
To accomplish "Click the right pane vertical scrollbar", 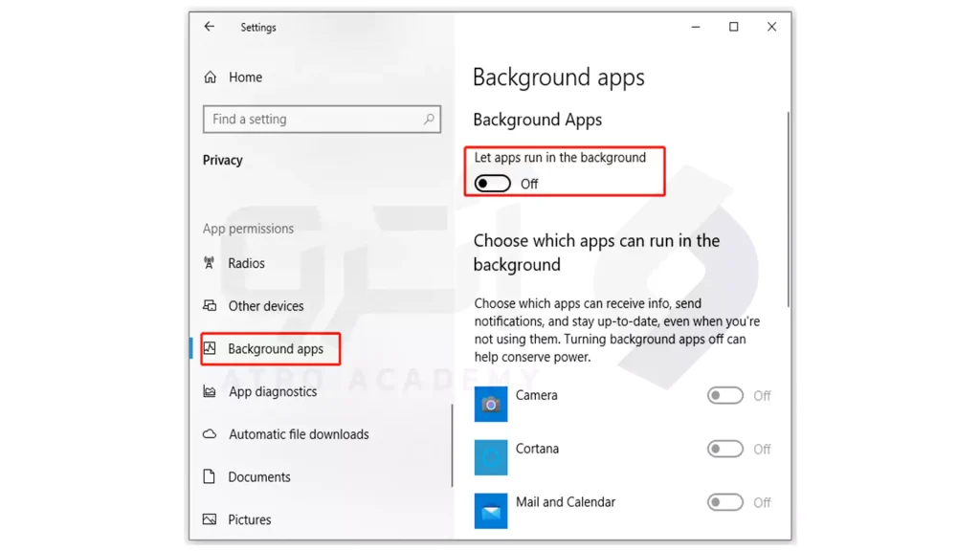I will (x=788, y=210).
